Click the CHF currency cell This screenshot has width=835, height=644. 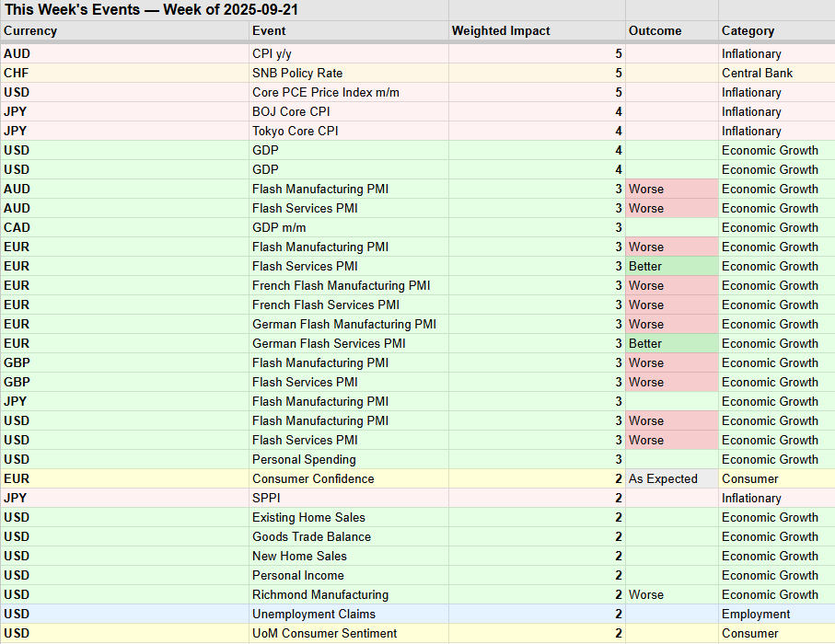pos(16,73)
